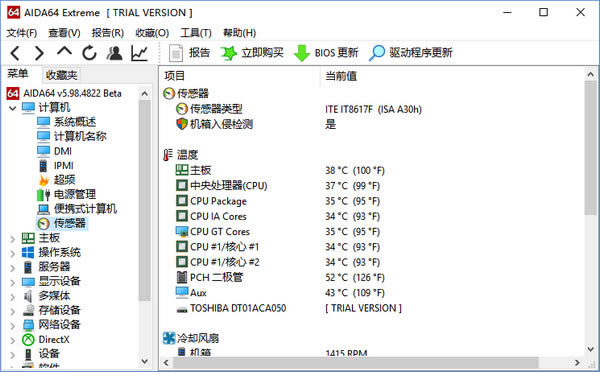The height and width of the screenshot is (372, 600).
Task: Go back with the left arrow button
Action: 15,53
